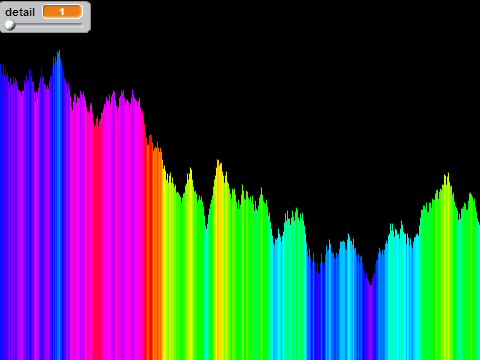Click the yellow peak in the graph
The width and height of the screenshot is (480, 360).
click(x=219, y=163)
